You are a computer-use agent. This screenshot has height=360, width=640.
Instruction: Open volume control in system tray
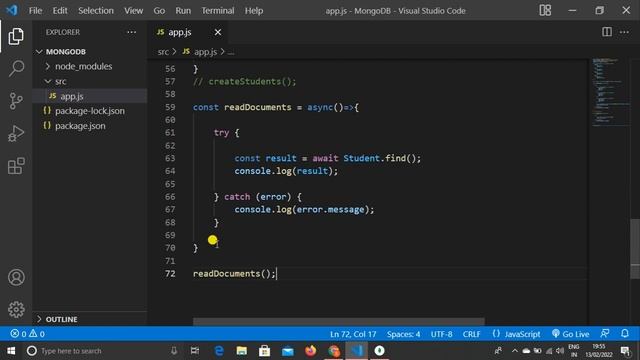point(560,351)
